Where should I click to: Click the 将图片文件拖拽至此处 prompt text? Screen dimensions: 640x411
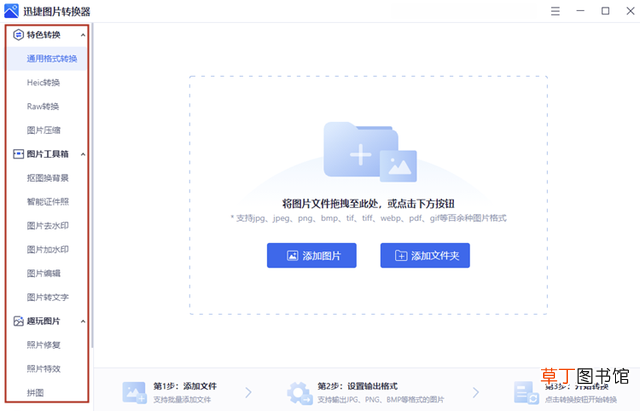pyautogui.click(x=368, y=204)
